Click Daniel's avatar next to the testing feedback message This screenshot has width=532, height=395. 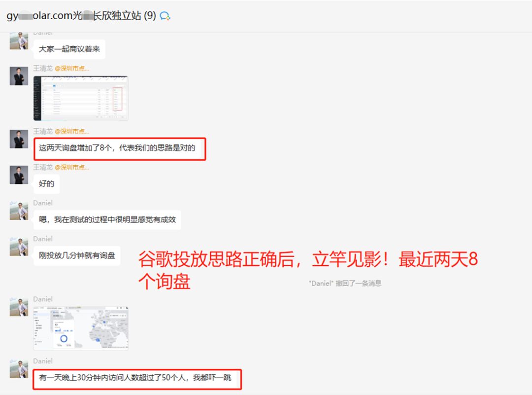click(18, 211)
